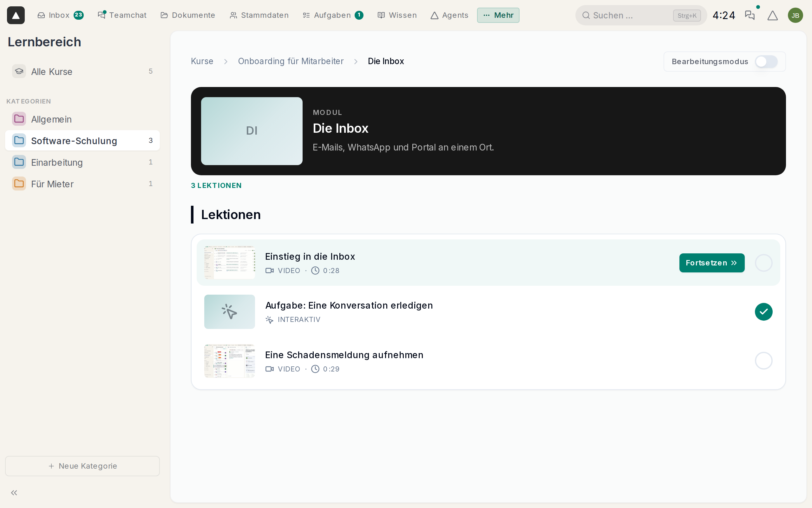This screenshot has width=812, height=508.
Task: Open lesson Aufgabe: Eine Konversation erledigen
Action: pos(349,305)
